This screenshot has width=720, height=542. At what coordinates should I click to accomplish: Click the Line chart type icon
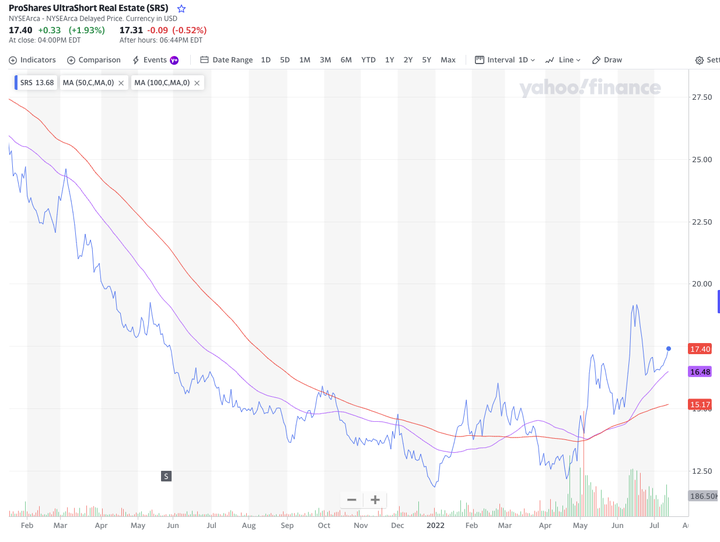(550, 60)
